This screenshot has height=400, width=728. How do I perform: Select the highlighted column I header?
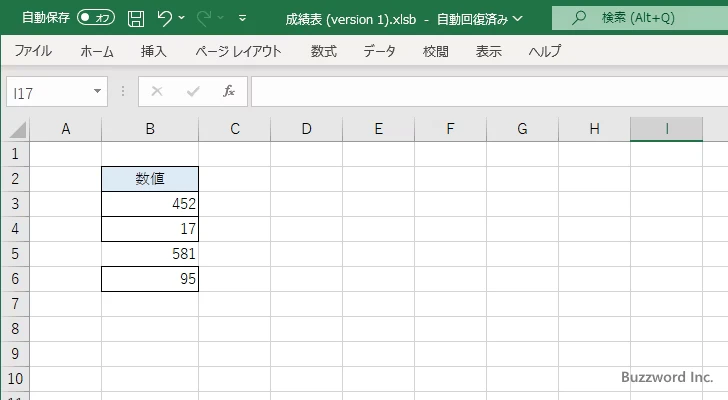tap(666, 129)
